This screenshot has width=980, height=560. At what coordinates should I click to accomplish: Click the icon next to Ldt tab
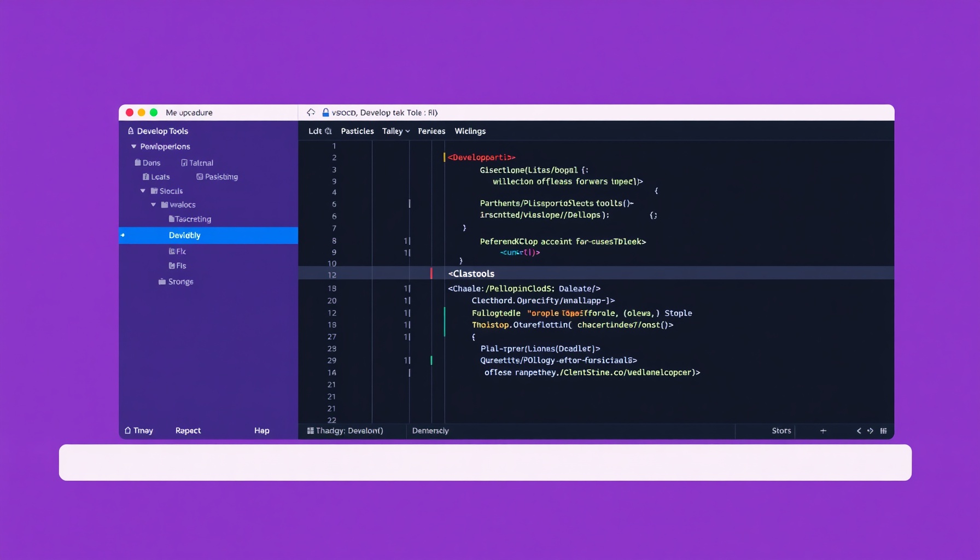pos(328,131)
